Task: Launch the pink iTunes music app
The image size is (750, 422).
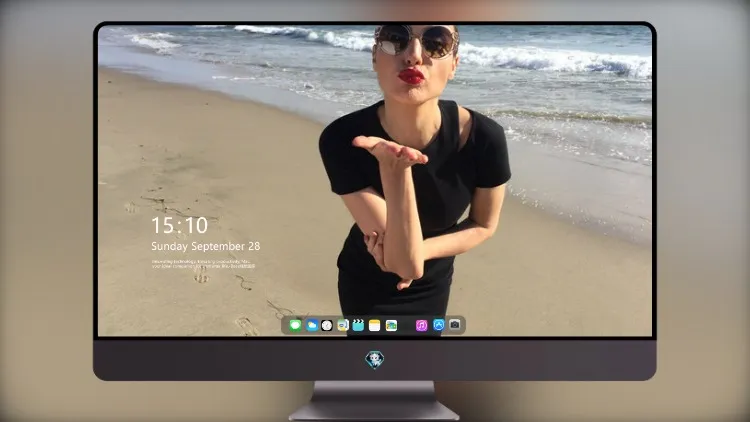Action: 421,325
